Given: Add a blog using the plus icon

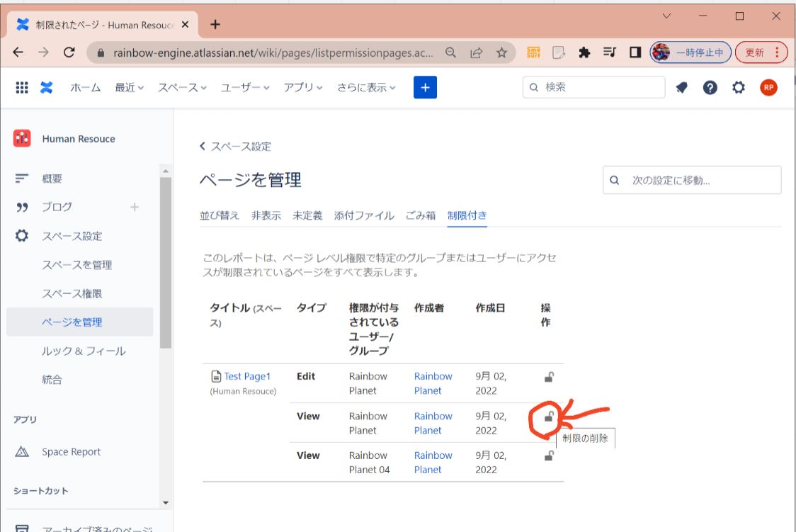Looking at the screenshot, I should click(135, 207).
